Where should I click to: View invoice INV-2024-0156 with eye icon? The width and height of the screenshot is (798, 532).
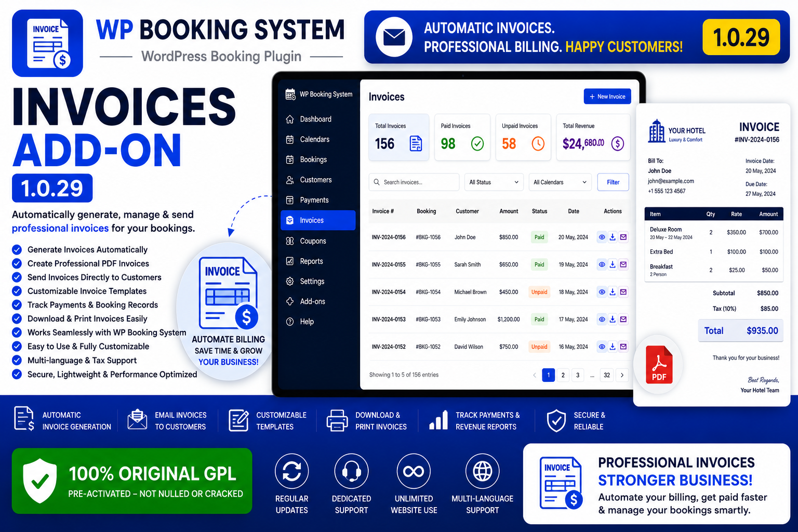[x=602, y=237]
